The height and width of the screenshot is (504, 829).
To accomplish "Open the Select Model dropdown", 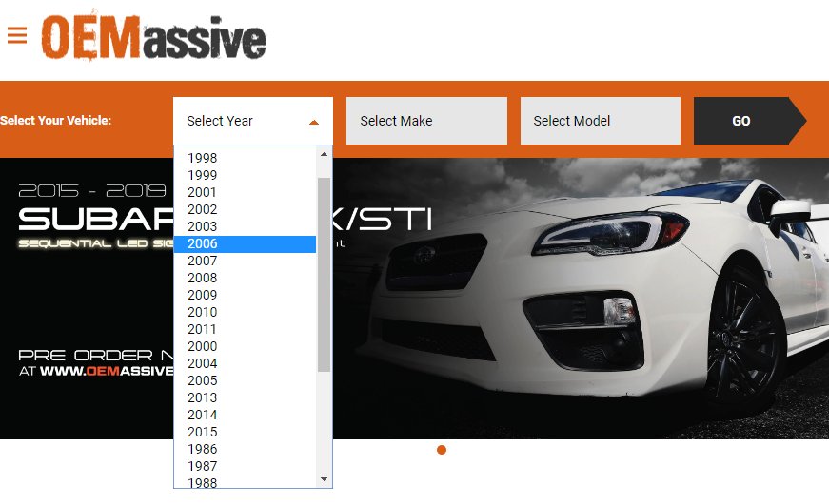I will 600,121.
